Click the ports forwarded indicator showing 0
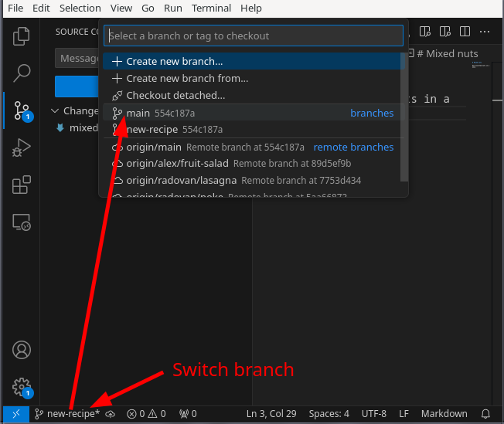The height and width of the screenshot is (424, 504). (x=188, y=414)
